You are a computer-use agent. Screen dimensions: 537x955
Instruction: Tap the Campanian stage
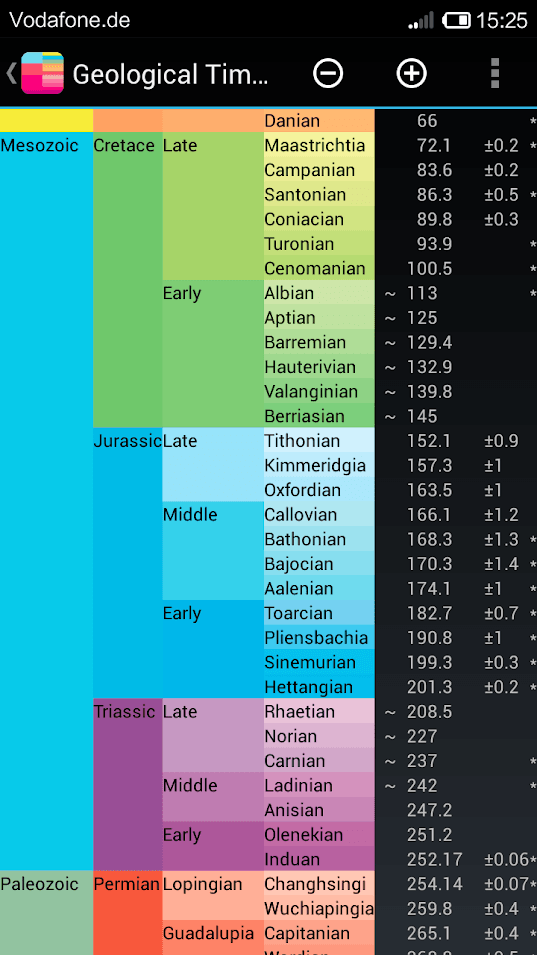(x=319, y=169)
